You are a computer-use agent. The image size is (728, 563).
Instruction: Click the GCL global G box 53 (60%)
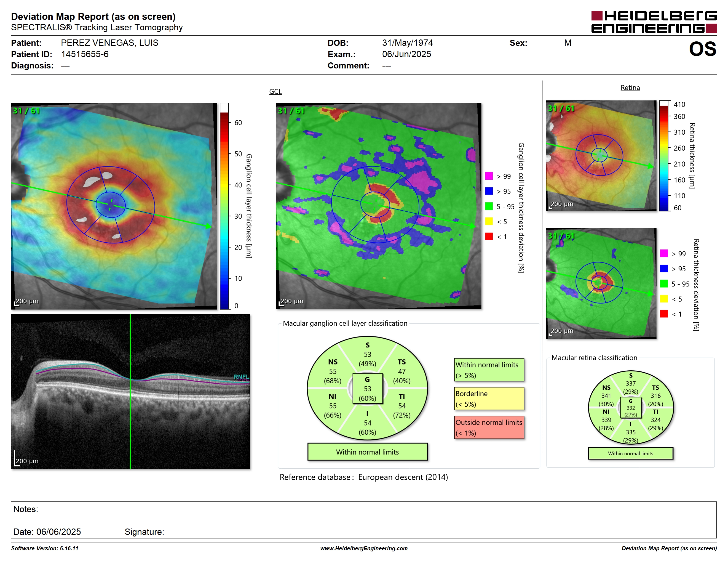coord(367,389)
